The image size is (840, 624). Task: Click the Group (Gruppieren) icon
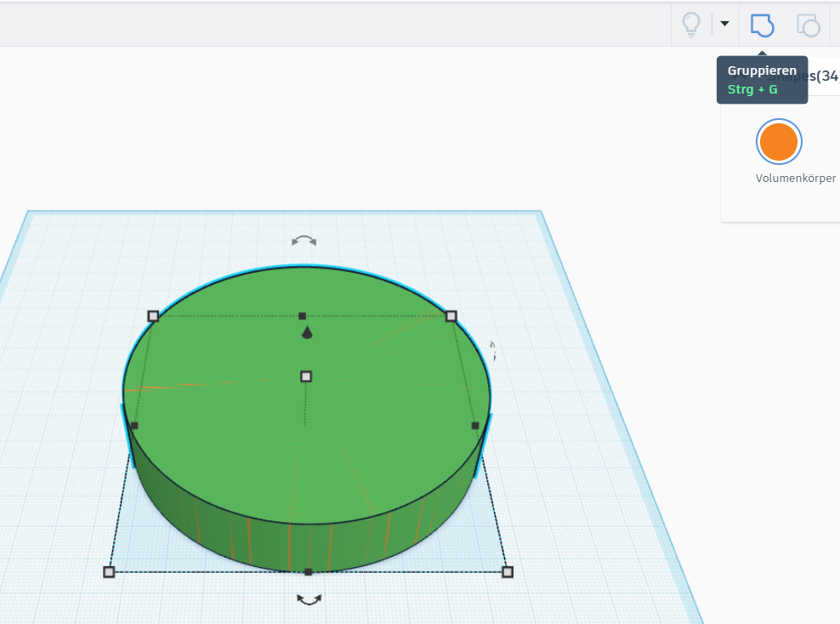[762, 25]
